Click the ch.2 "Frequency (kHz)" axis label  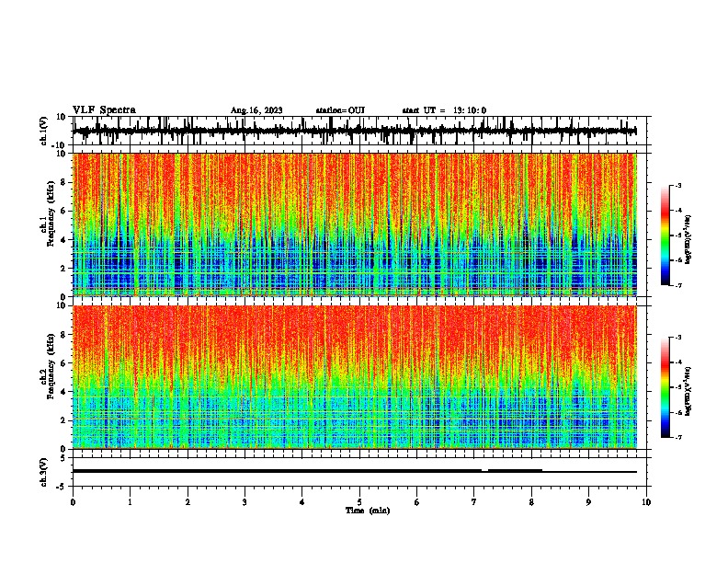coord(51,366)
